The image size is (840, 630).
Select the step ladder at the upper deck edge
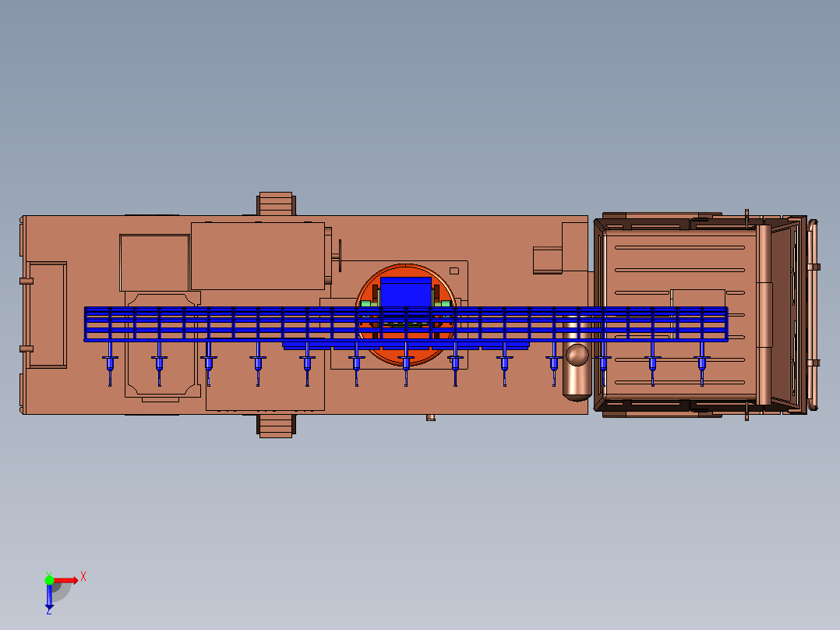pos(276,204)
